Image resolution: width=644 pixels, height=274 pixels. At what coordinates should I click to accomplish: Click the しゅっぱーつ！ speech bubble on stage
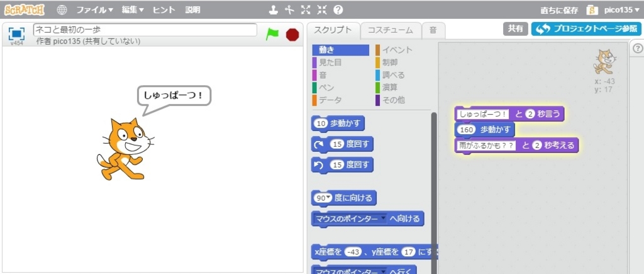(174, 96)
